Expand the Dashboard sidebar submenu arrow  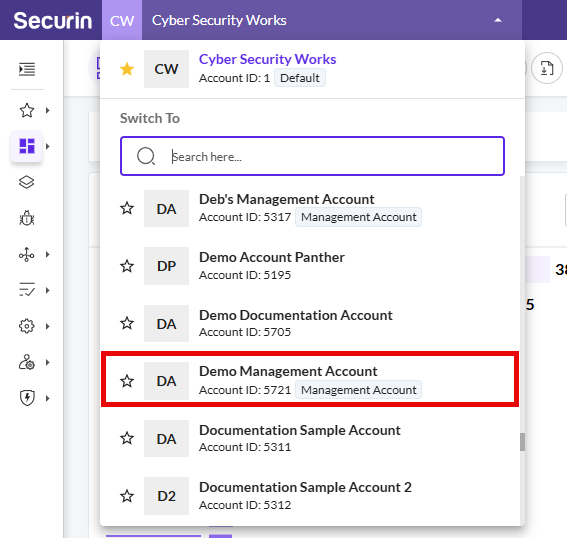click(x=48, y=146)
